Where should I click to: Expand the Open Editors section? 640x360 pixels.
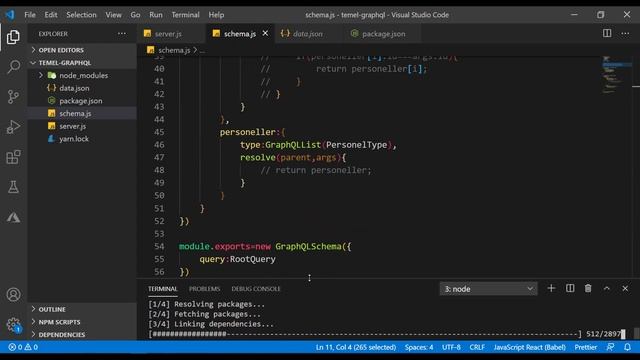click(x=82, y=50)
